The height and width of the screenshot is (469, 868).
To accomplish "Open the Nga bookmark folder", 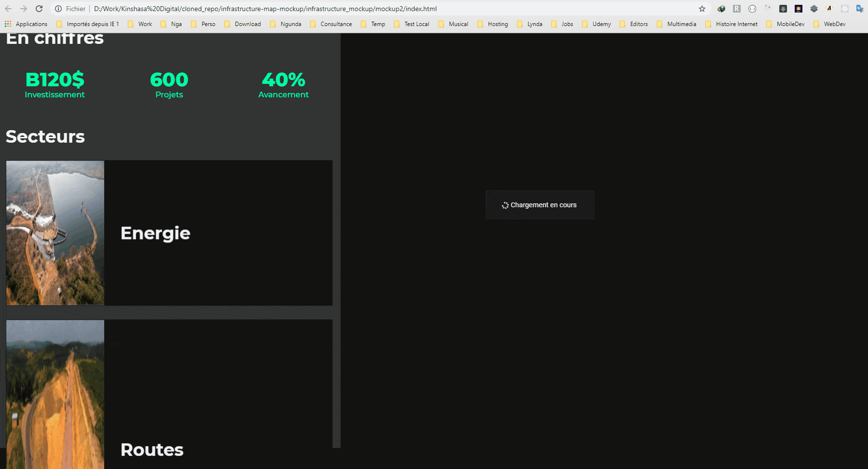I will click(171, 24).
